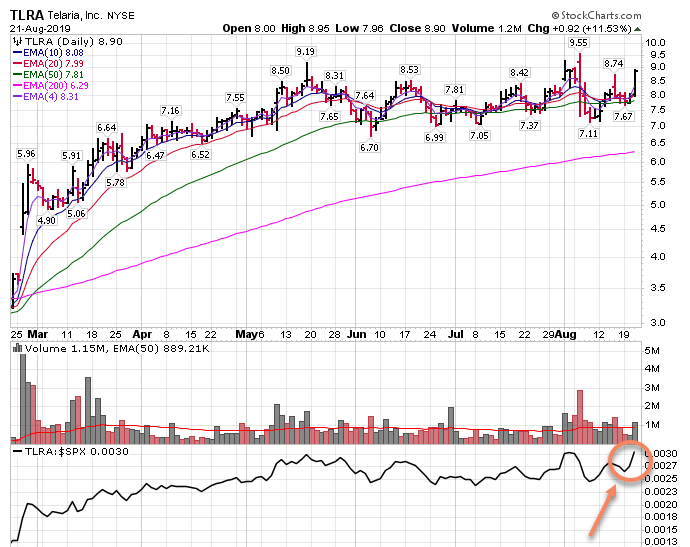690x547 pixels.
Task: Click the 7.16 price label in April
Action: (170, 110)
